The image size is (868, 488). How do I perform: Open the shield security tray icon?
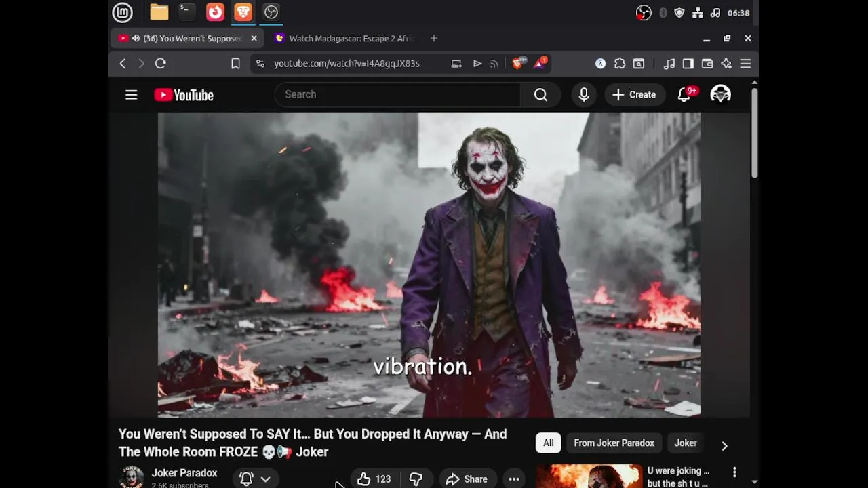679,13
